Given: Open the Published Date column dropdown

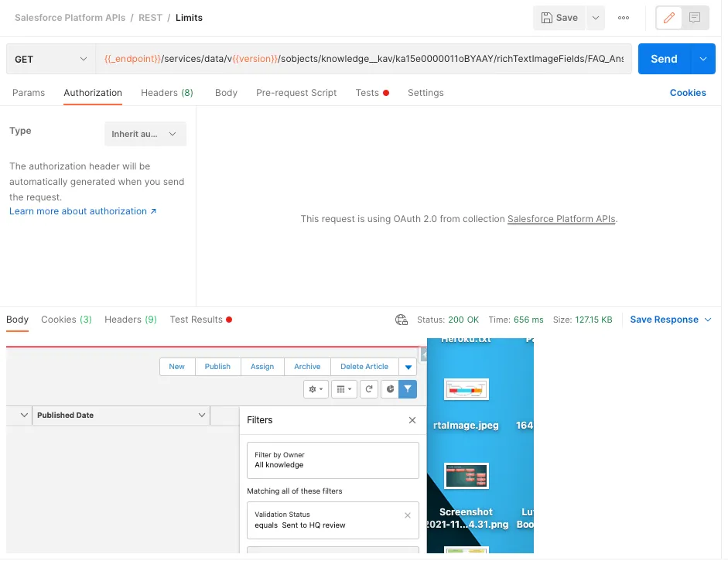Looking at the screenshot, I should pyautogui.click(x=202, y=415).
